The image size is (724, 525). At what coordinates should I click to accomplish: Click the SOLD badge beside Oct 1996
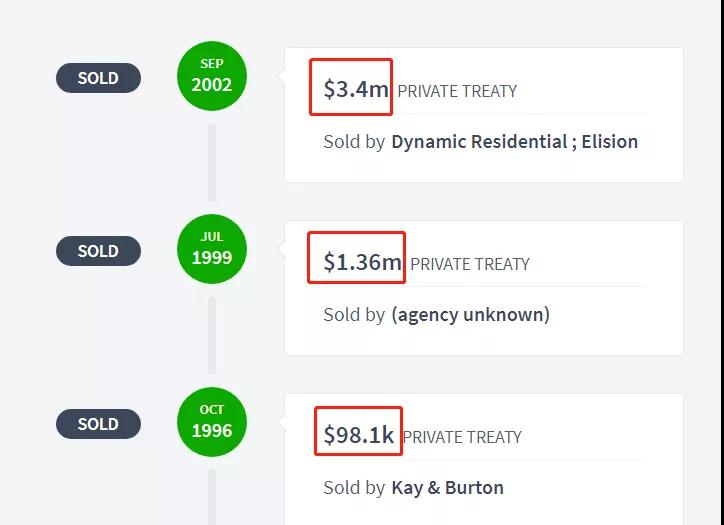pyautogui.click(x=98, y=424)
